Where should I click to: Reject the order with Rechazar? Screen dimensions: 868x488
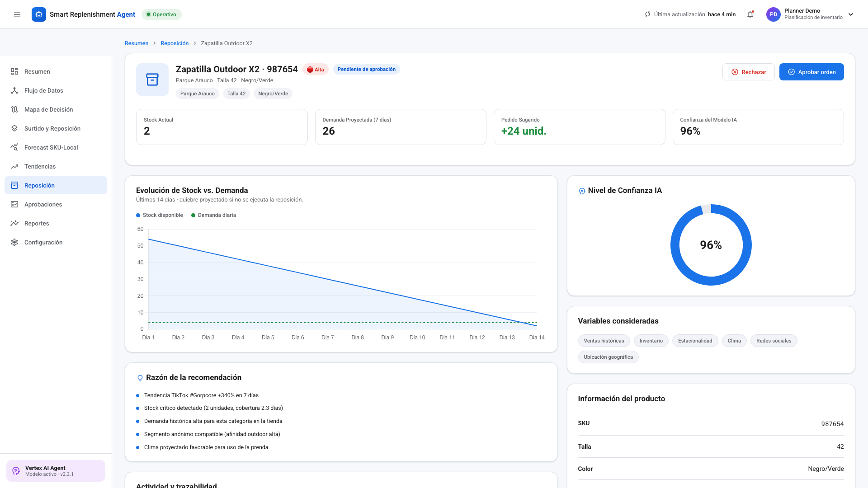pyautogui.click(x=748, y=72)
